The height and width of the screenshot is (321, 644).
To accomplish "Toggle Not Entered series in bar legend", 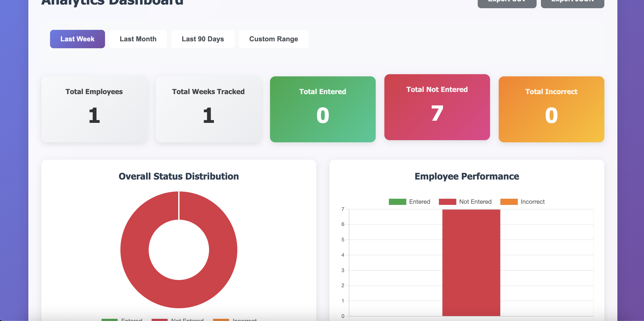I will pyautogui.click(x=475, y=202).
